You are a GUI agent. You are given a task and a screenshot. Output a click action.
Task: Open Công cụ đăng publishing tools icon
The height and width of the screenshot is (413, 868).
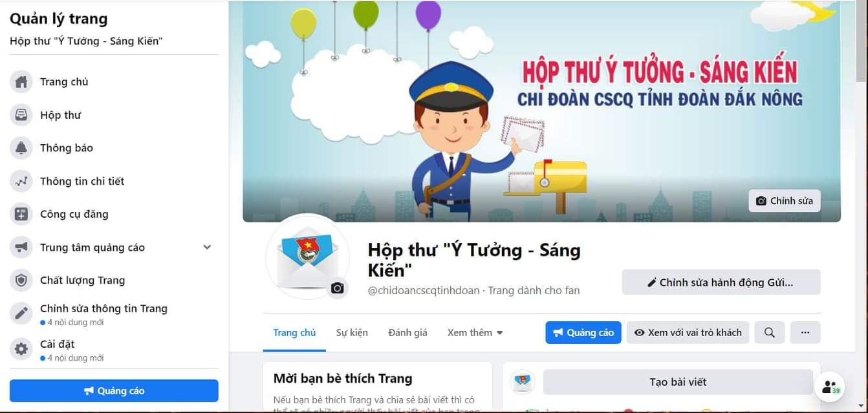pyautogui.click(x=21, y=214)
